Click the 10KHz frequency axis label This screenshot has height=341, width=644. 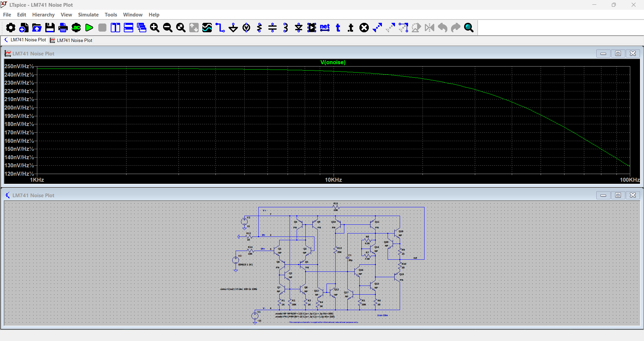tap(333, 180)
